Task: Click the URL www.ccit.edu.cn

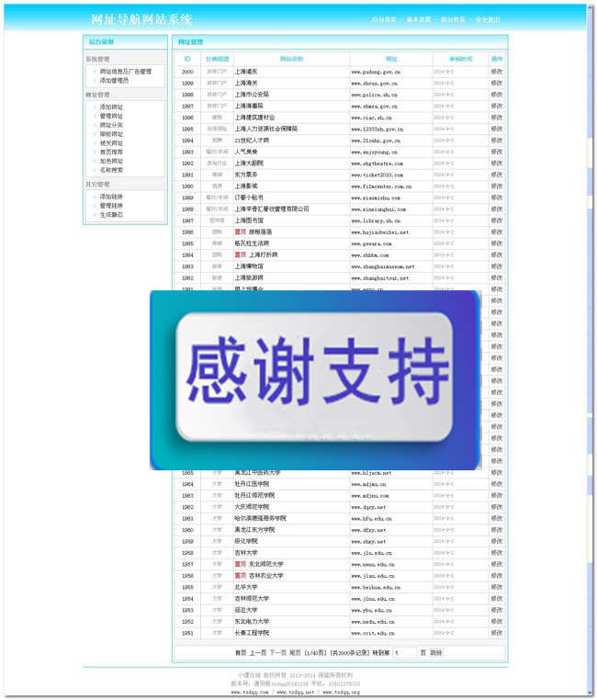Action: [373, 633]
